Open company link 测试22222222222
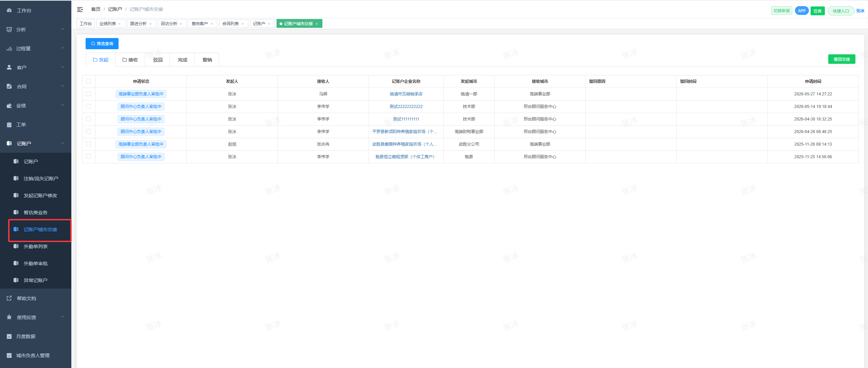The image size is (868, 368). (406, 107)
